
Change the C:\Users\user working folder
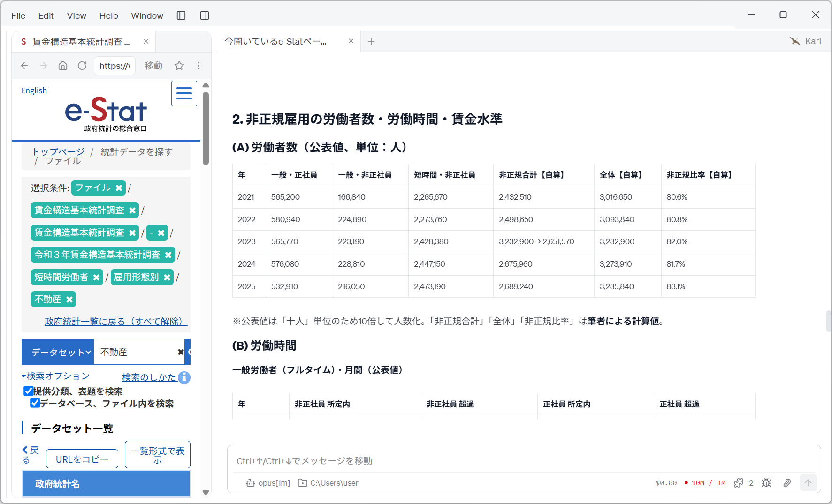328,483
